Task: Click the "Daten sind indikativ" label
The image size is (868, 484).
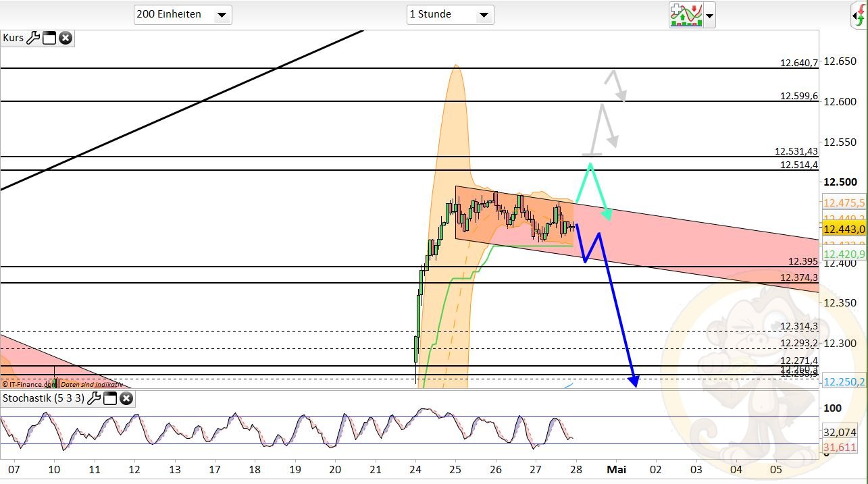Action: tap(91, 385)
